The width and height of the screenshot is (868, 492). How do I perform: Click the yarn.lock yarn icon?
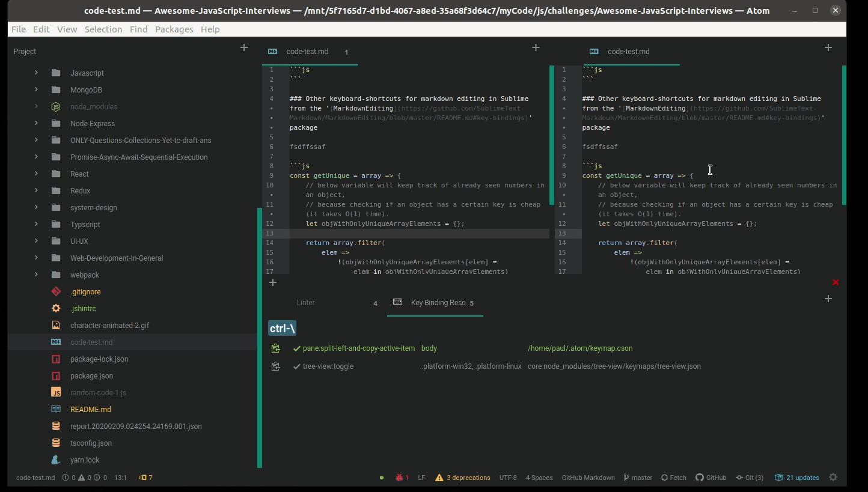coord(56,460)
